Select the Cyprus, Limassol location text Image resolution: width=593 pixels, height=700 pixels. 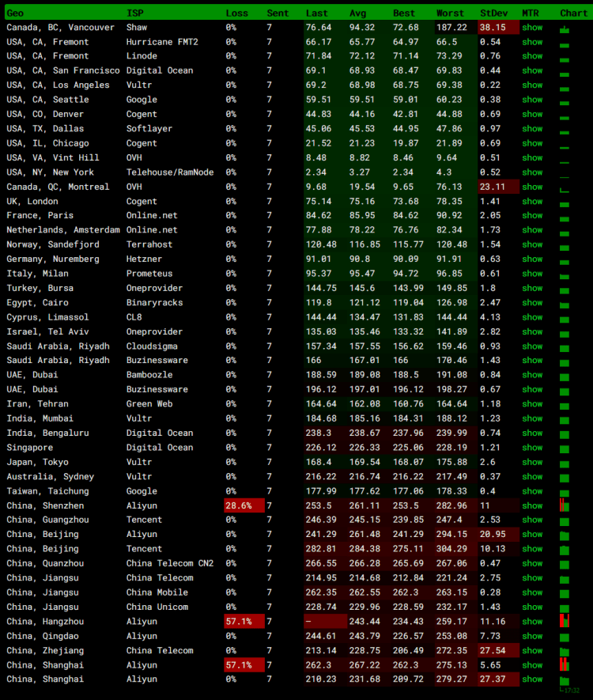47,317
